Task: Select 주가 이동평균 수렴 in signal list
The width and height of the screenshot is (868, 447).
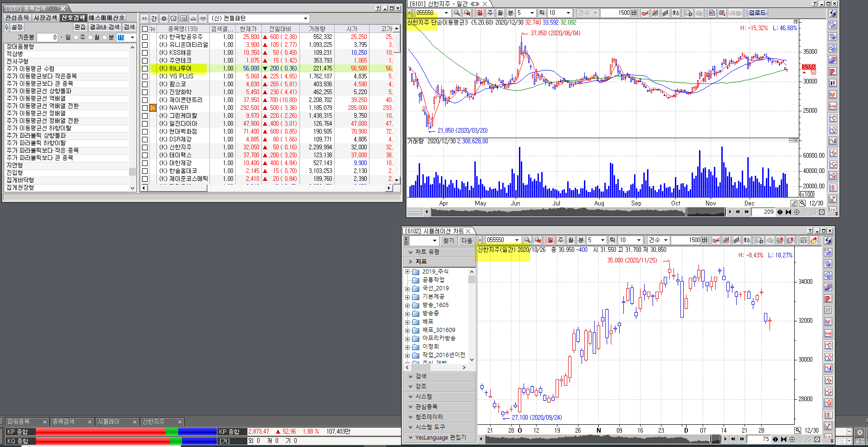Action: pos(31,69)
